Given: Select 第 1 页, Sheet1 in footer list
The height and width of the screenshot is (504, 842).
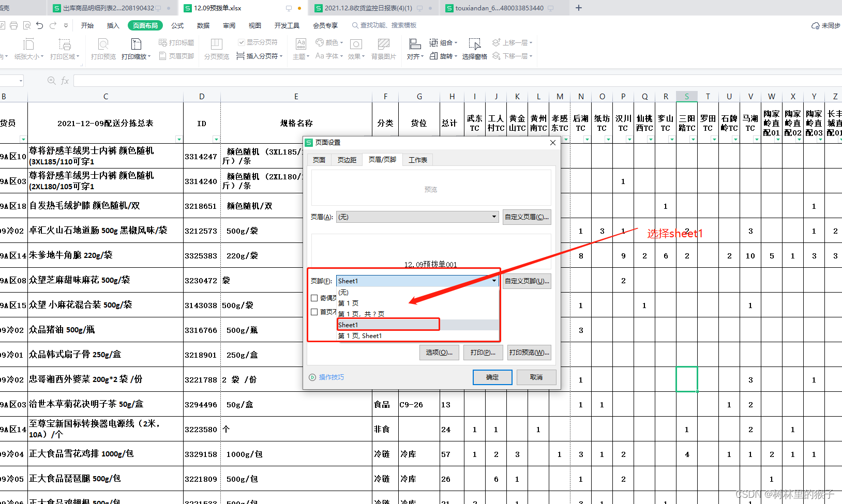Looking at the screenshot, I should pos(417,335).
